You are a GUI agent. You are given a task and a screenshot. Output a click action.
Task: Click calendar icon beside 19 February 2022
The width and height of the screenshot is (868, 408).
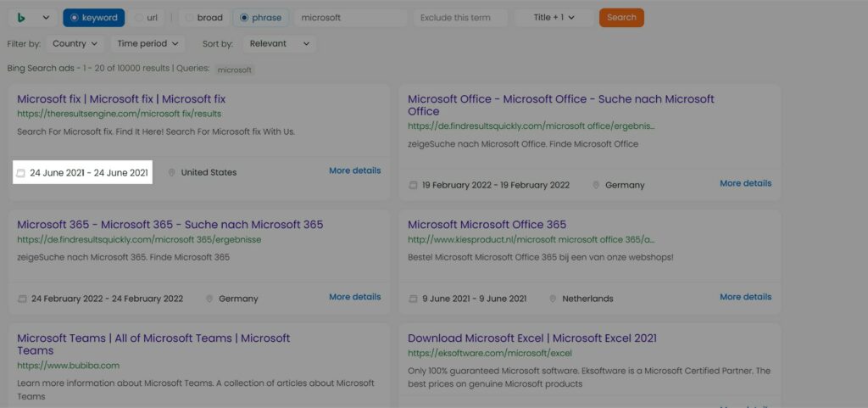click(413, 185)
